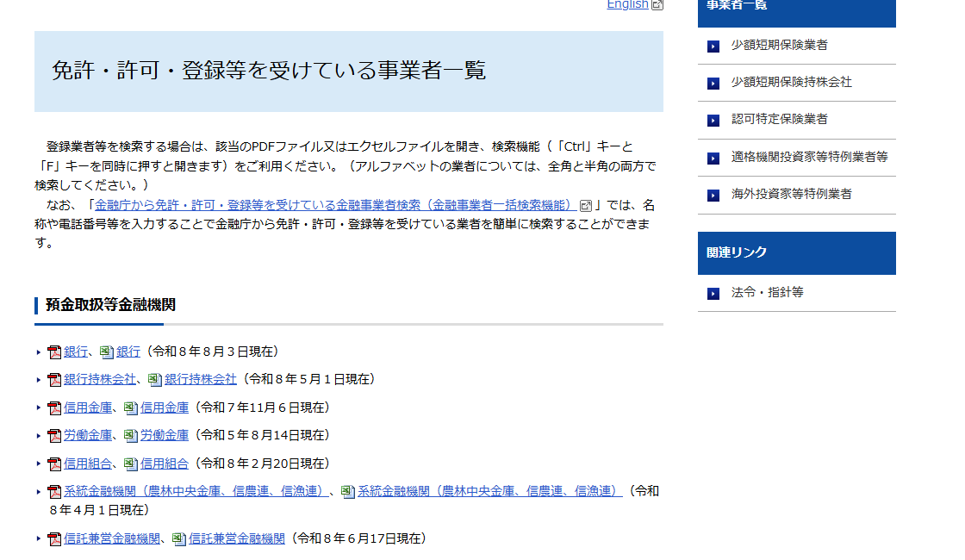Open 銀行 Excel file link
965x560 pixels.
click(x=128, y=352)
